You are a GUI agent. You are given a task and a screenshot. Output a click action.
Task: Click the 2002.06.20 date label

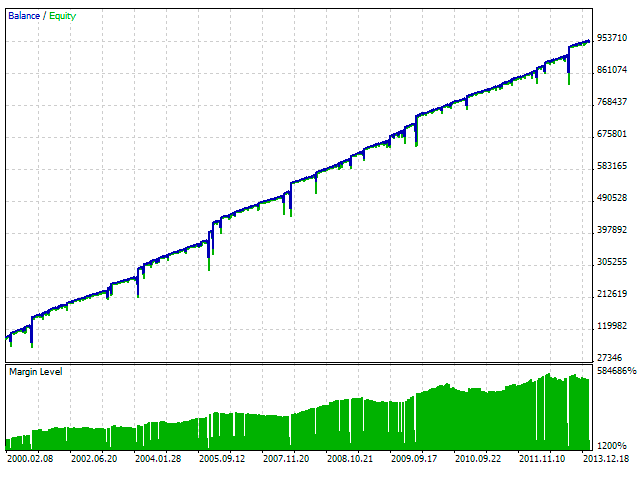pyautogui.click(x=94, y=459)
